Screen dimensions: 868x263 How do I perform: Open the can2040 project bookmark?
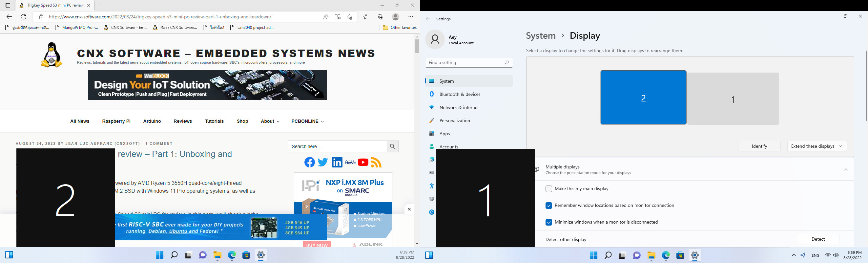click(x=252, y=28)
